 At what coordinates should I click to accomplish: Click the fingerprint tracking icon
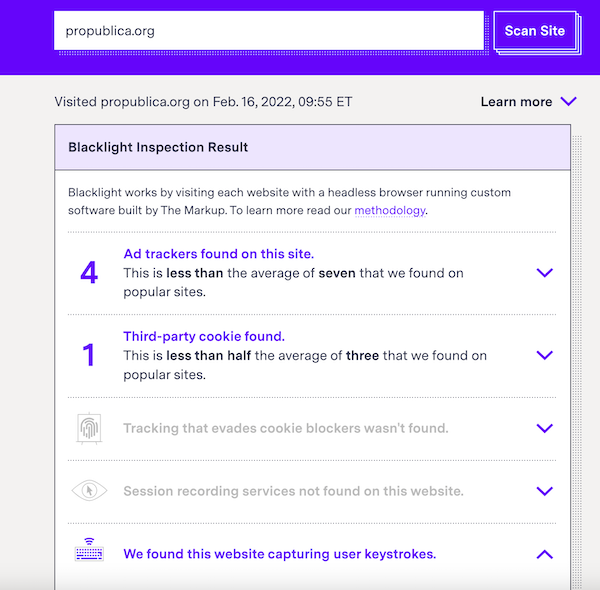point(89,428)
